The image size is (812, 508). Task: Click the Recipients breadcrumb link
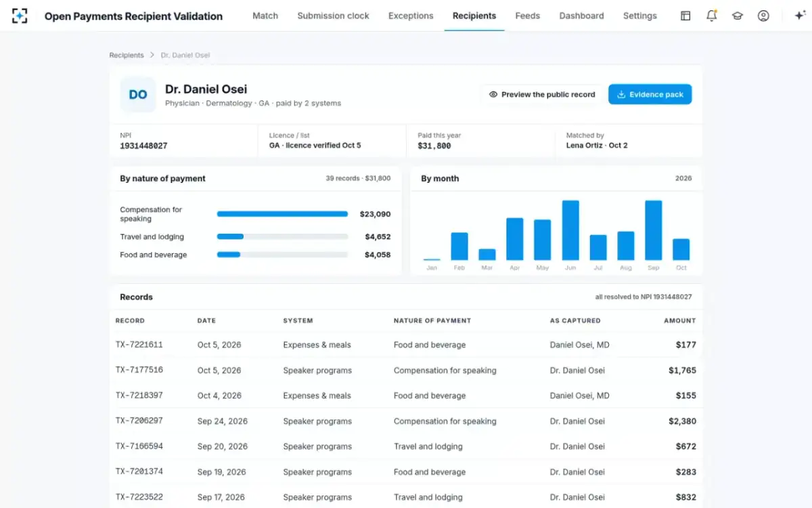(127, 55)
